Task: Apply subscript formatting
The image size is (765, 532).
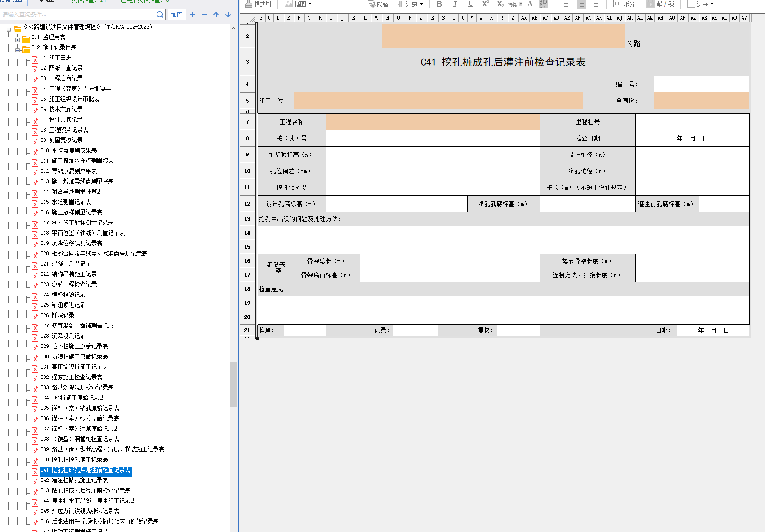Action: click(x=500, y=4)
